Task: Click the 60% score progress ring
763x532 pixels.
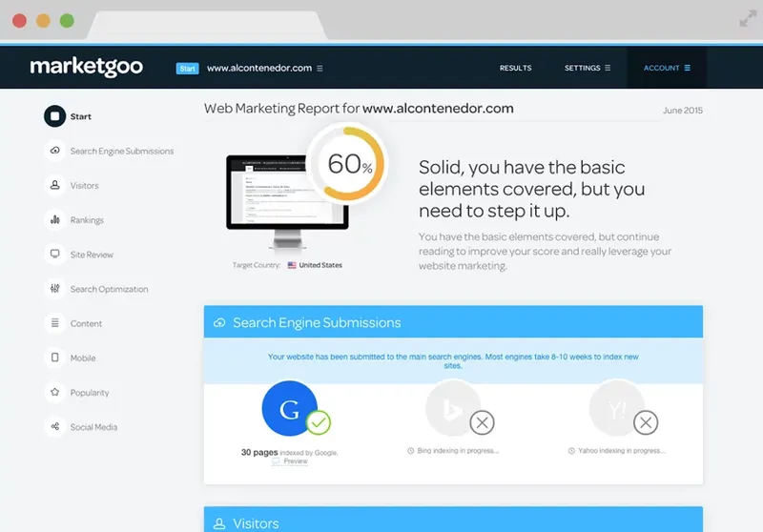Action: pyautogui.click(x=348, y=163)
